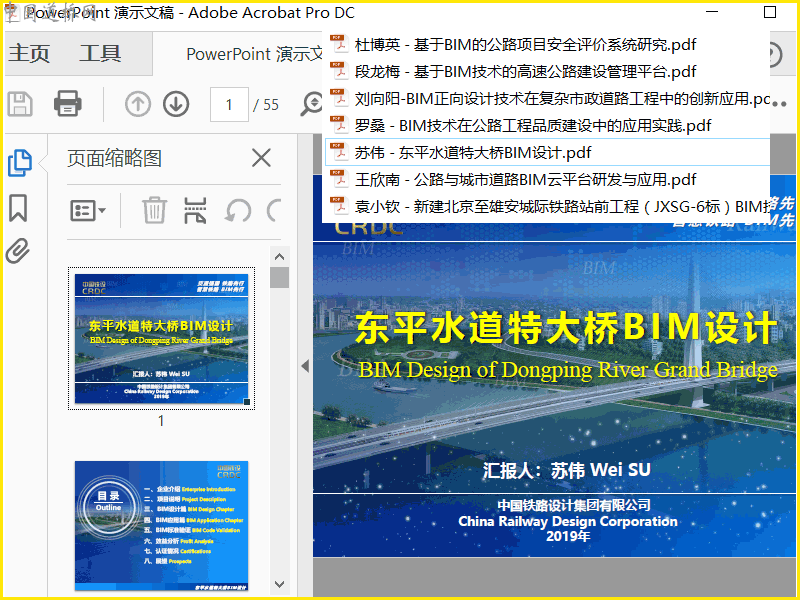The width and height of the screenshot is (800, 600).
Task: Print the document with the printer icon
Action: [67, 104]
